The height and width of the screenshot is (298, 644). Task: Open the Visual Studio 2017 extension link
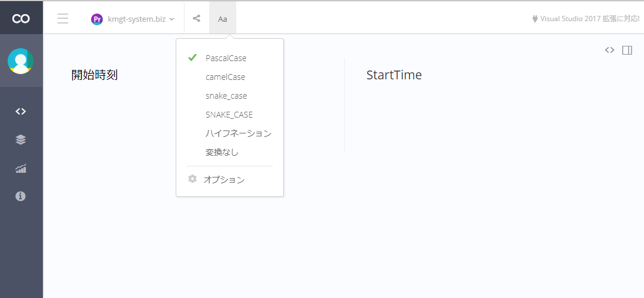pos(586,18)
